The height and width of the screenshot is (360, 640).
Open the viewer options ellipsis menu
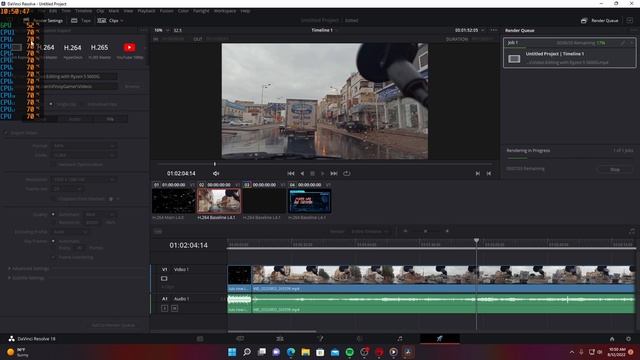pos(494,30)
